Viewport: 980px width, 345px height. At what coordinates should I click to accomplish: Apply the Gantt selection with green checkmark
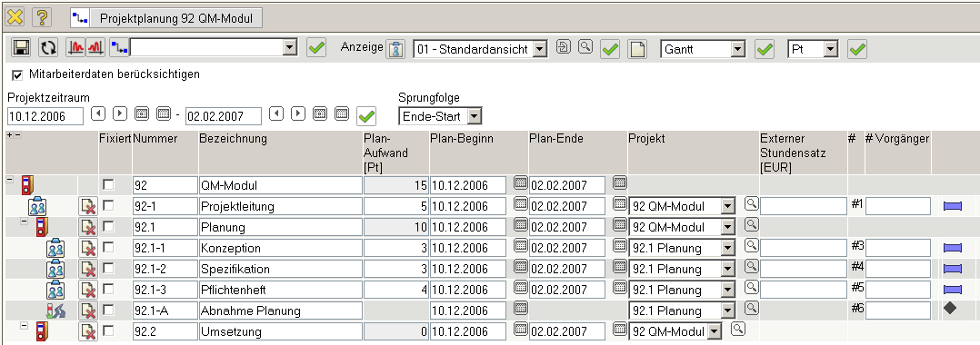765,49
